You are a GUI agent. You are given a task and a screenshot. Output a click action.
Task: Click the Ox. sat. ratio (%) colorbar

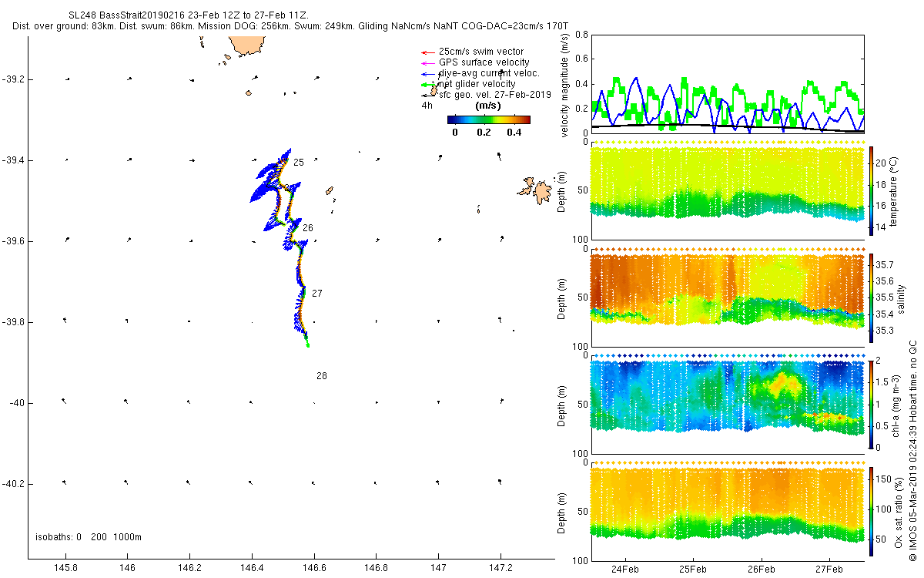871,511
